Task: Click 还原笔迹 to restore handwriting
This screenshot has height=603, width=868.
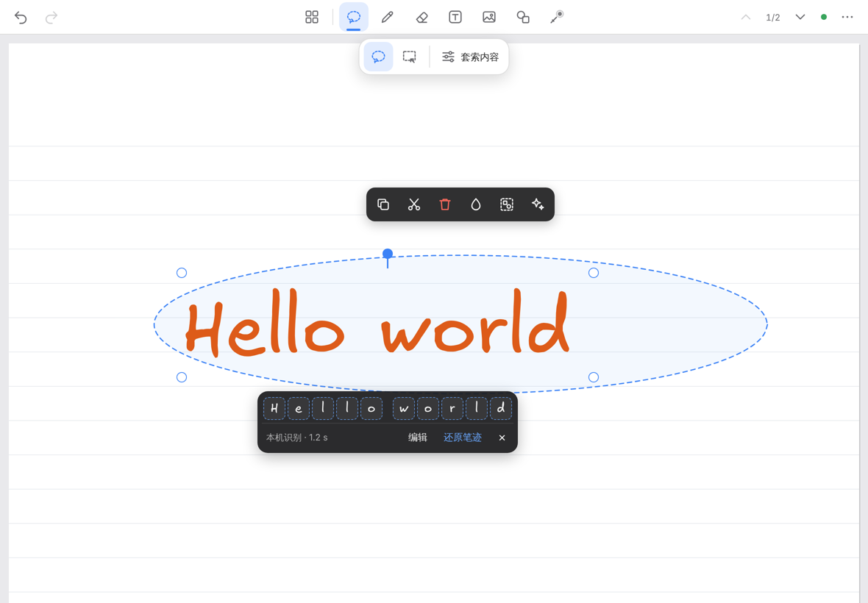Action: pos(463,438)
